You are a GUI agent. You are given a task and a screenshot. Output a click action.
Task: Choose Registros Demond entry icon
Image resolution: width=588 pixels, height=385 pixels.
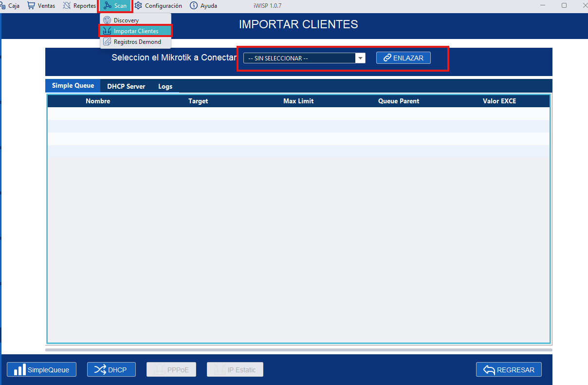click(x=107, y=42)
